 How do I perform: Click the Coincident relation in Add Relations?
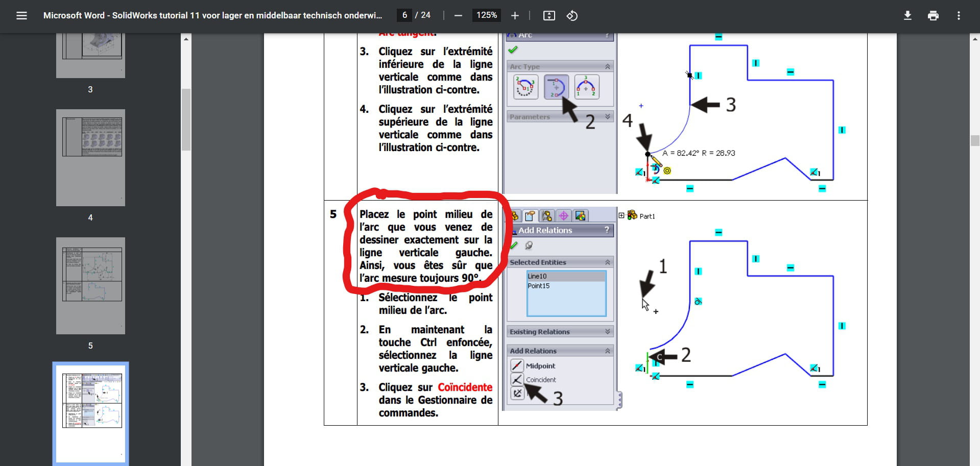click(x=540, y=380)
